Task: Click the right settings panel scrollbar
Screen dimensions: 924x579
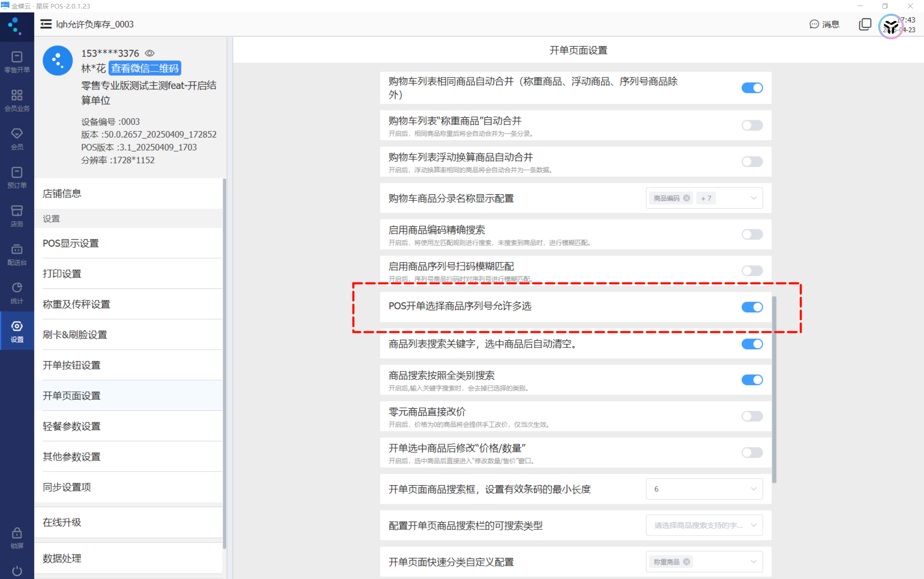Action: click(x=774, y=389)
